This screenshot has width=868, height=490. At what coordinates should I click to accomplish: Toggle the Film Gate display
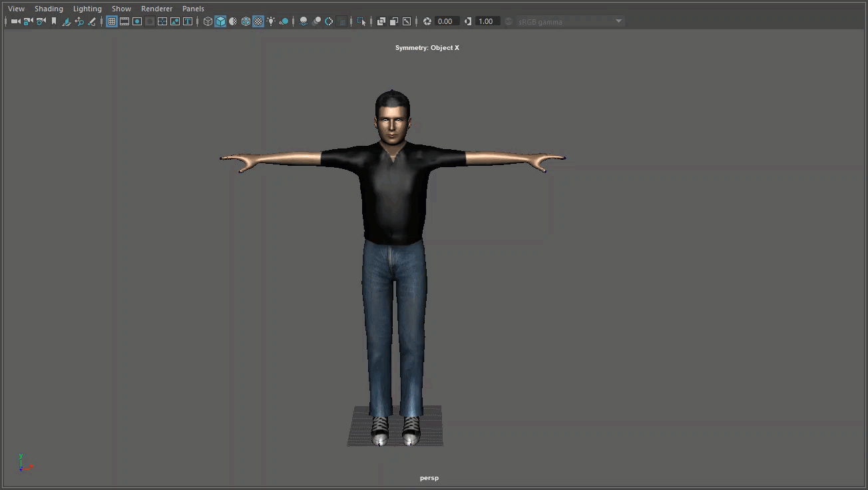tap(124, 21)
